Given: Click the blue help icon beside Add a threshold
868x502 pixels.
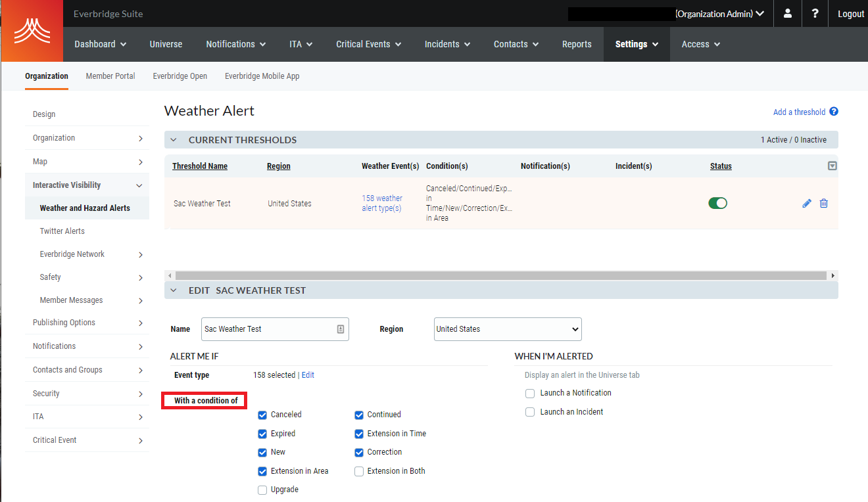Looking at the screenshot, I should (834, 112).
